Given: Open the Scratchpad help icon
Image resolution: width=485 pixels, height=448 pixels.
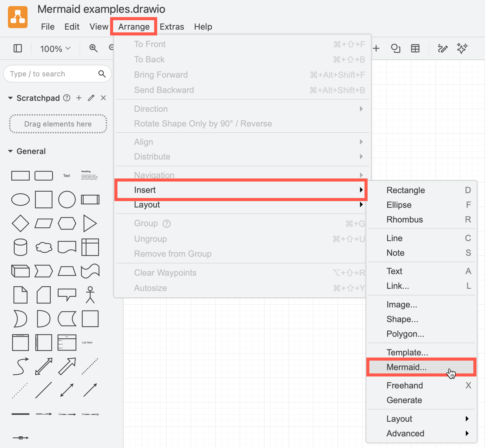Looking at the screenshot, I should click(x=67, y=98).
